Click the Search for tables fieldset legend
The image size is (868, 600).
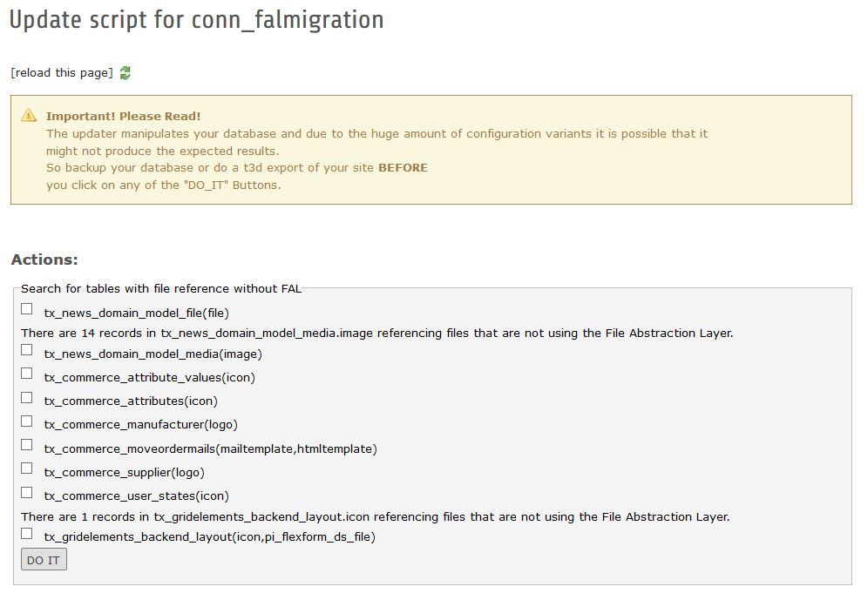point(161,288)
